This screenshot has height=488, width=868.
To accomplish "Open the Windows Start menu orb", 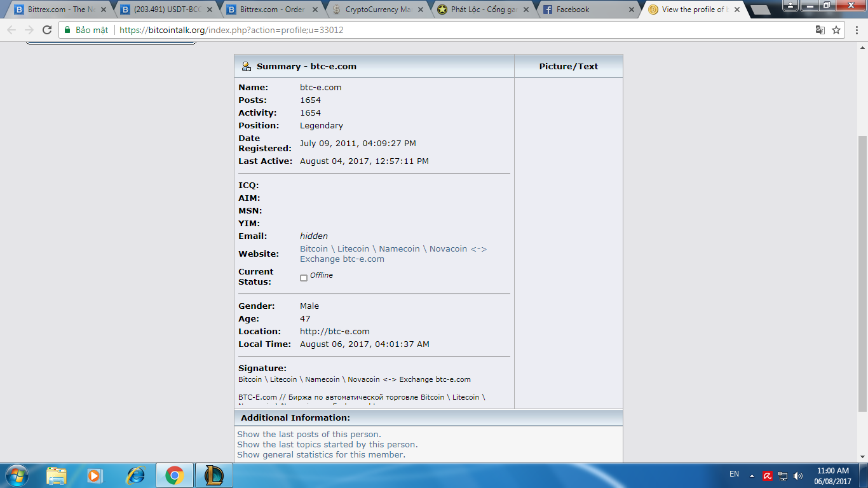I will pos(17,475).
